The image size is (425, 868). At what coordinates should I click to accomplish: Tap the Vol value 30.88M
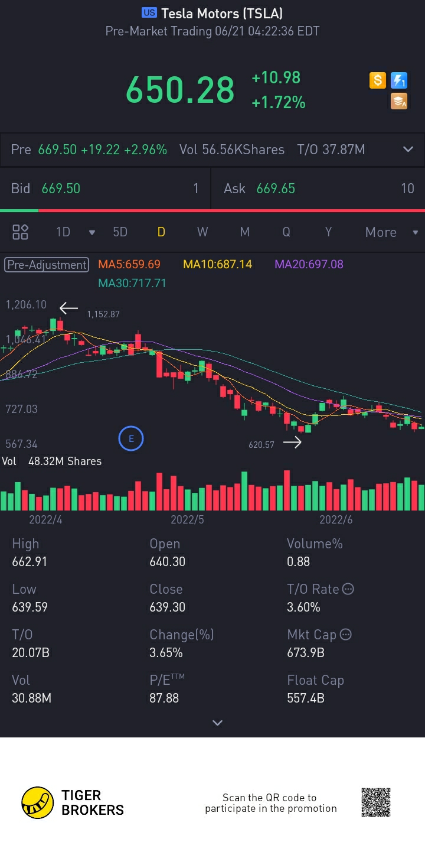[x=31, y=698]
